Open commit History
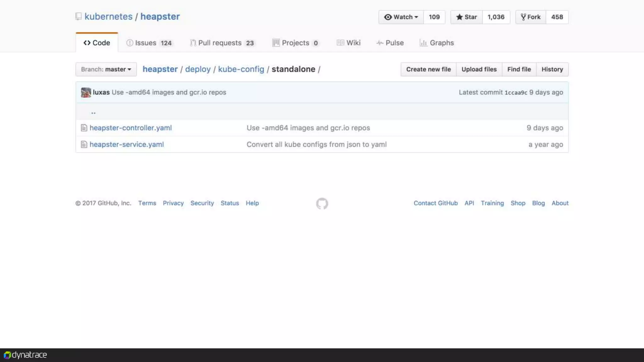This screenshot has height=362, width=644. click(552, 69)
